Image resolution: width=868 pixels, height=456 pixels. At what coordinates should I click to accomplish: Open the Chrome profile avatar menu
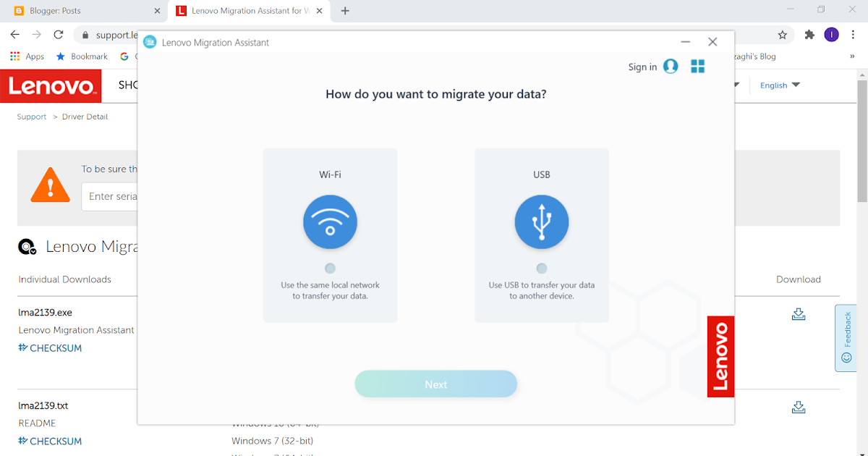(832, 35)
